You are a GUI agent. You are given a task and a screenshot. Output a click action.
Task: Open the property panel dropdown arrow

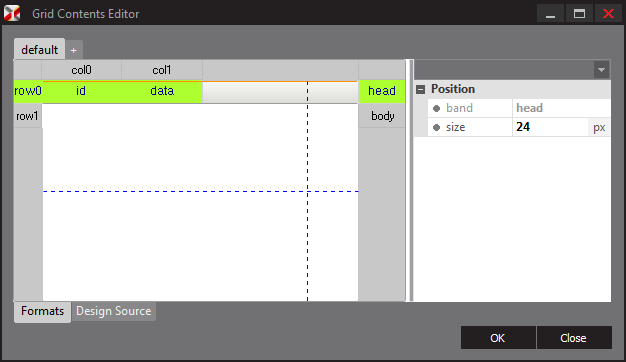[601, 70]
